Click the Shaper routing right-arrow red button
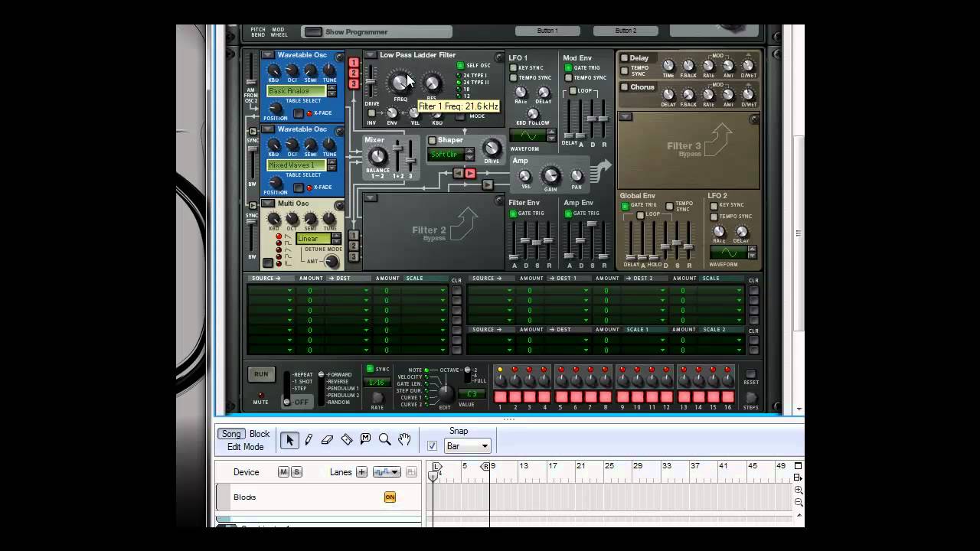Image resolution: width=980 pixels, height=551 pixels. coord(470,174)
